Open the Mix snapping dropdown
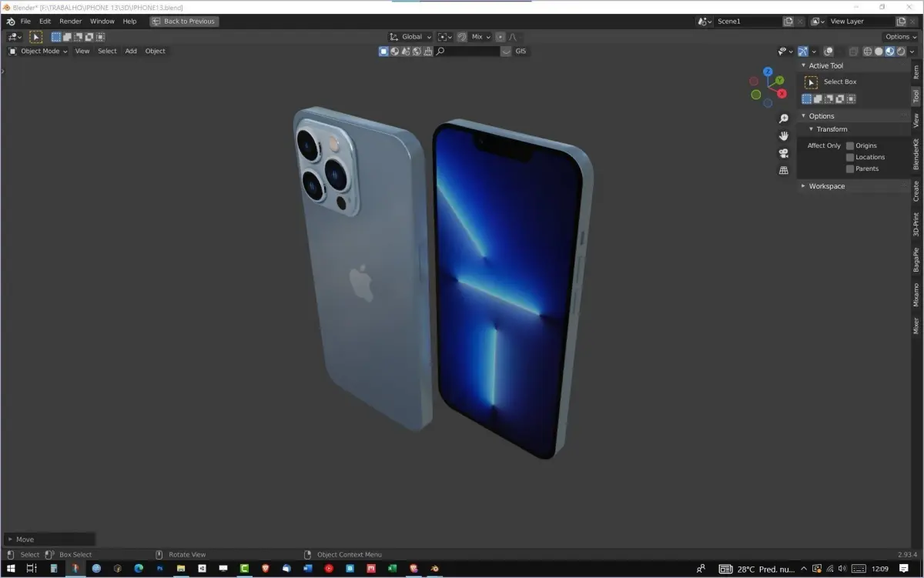 (x=481, y=36)
